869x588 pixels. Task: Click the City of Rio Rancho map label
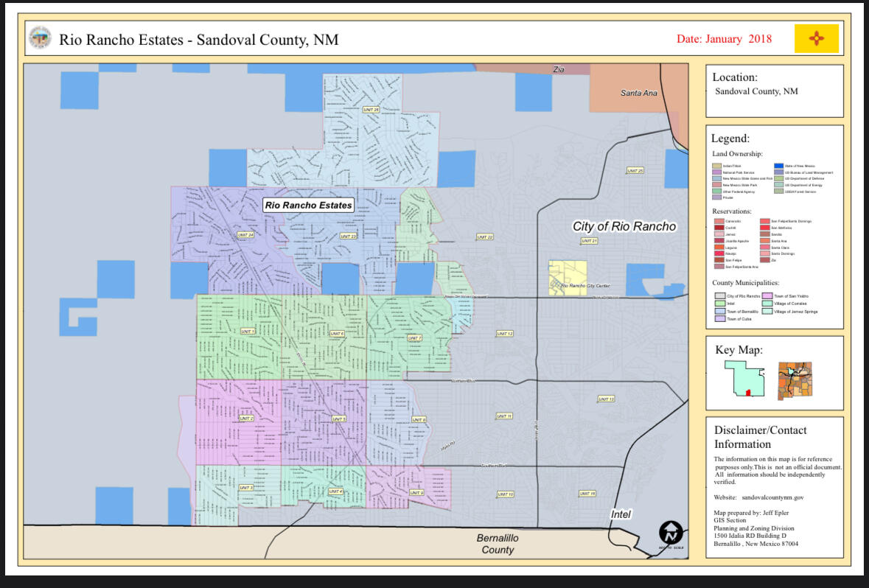point(624,226)
